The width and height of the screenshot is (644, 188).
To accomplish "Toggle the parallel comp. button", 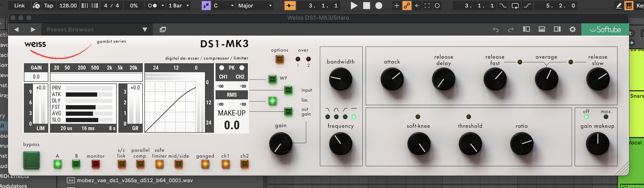I will [140, 164].
